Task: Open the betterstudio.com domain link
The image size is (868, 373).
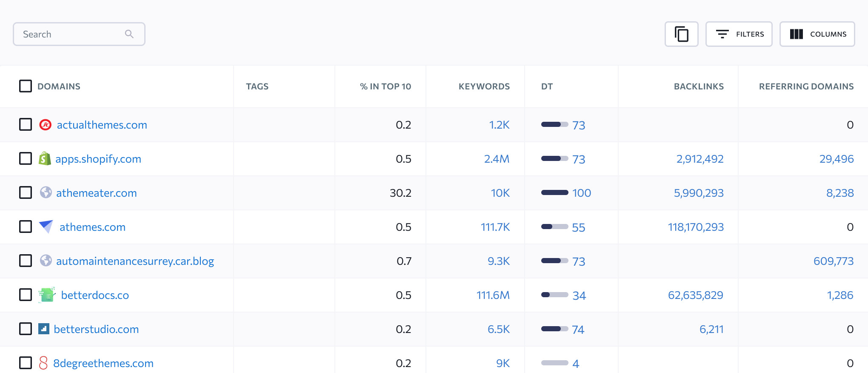Action: (x=96, y=329)
